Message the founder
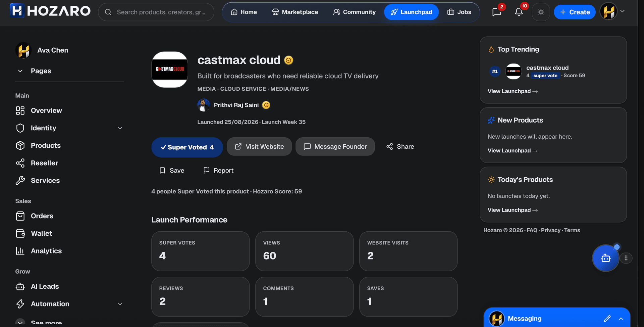 (335, 146)
